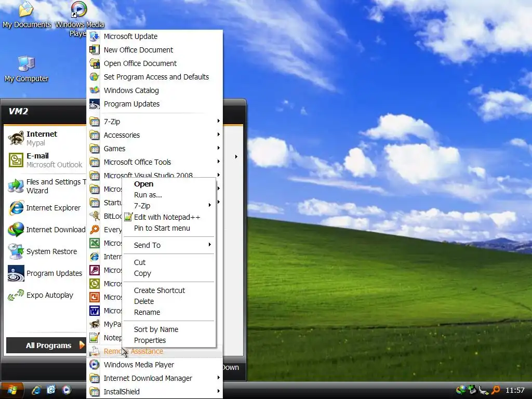
Task: Expand Send To submenu arrow
Action: point(210,245)
